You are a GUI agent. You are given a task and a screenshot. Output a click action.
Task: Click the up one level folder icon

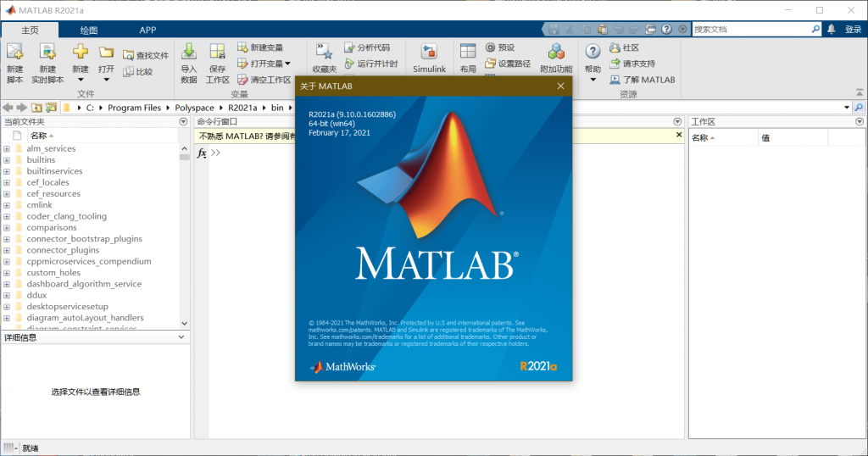(x=36, y=108)
